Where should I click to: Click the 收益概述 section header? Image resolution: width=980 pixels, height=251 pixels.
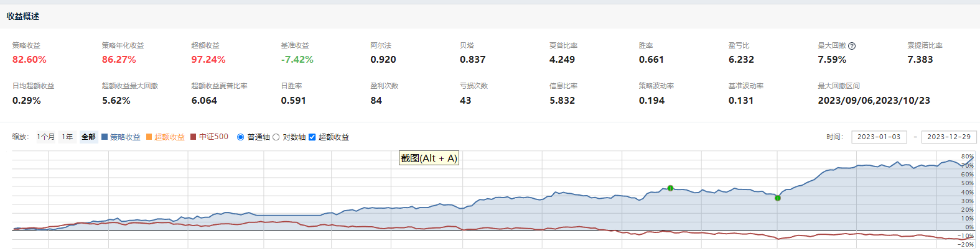23,17
